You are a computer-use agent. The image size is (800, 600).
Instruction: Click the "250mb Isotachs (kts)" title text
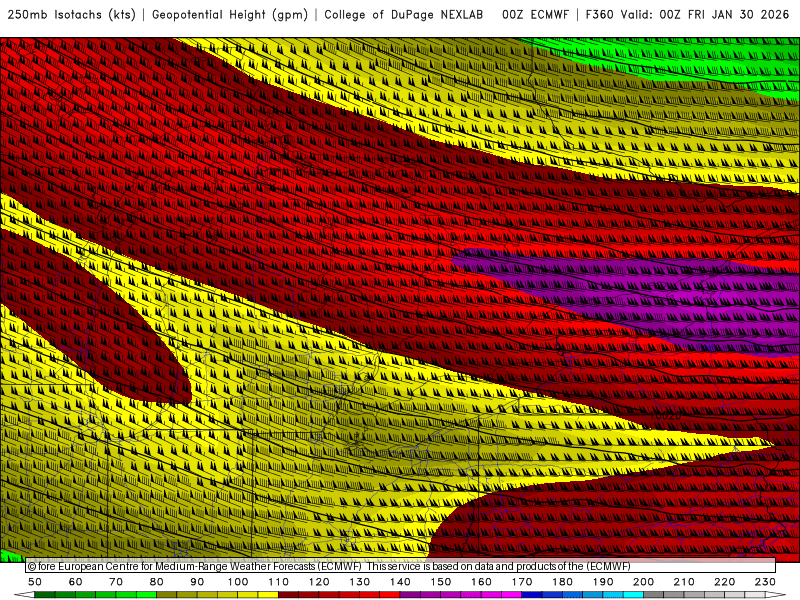tap(72, 15)
